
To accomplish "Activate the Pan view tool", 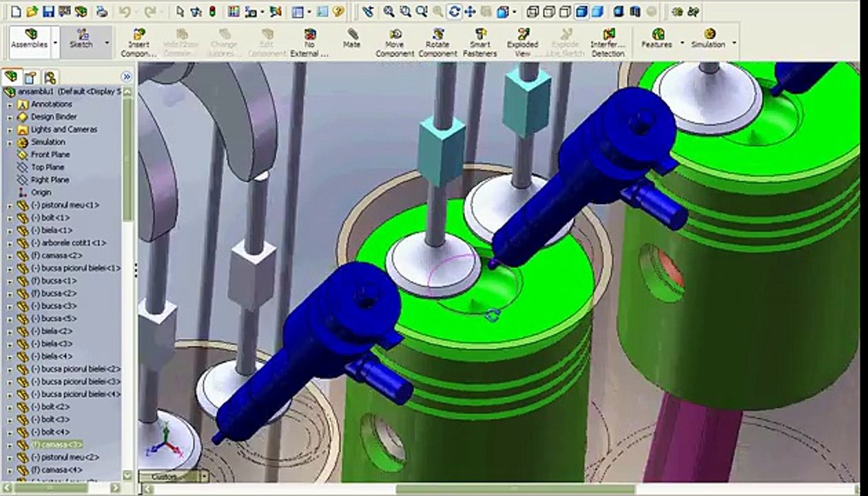I will click(471, 12).
